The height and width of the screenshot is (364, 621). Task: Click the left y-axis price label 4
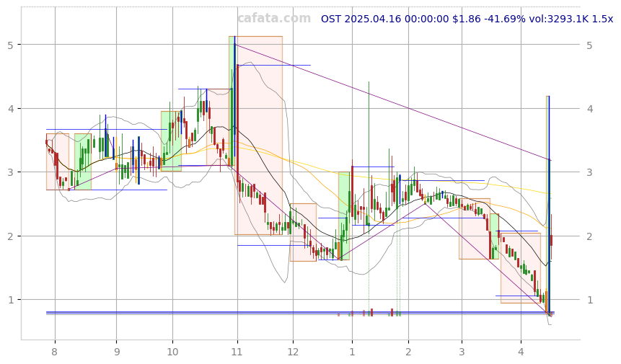(x=10, y=109)
